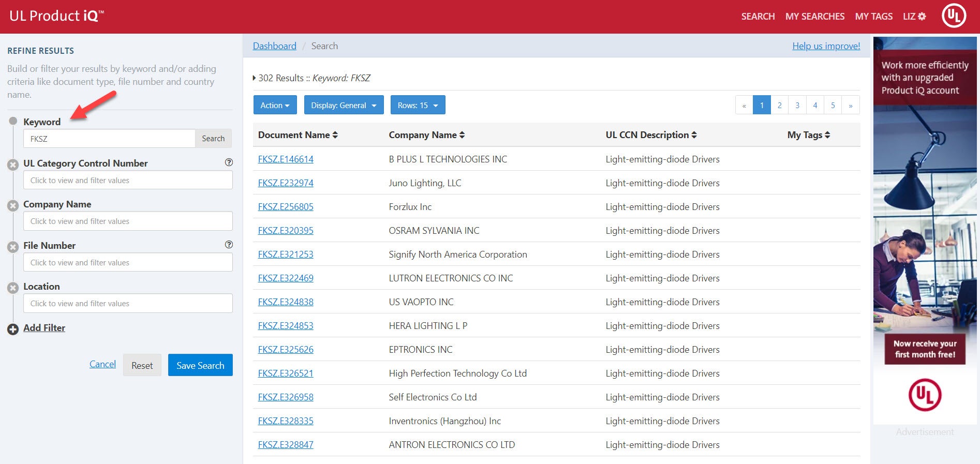
Task: Click the UL Product iQ logo title
Action: tap(56, 16)
